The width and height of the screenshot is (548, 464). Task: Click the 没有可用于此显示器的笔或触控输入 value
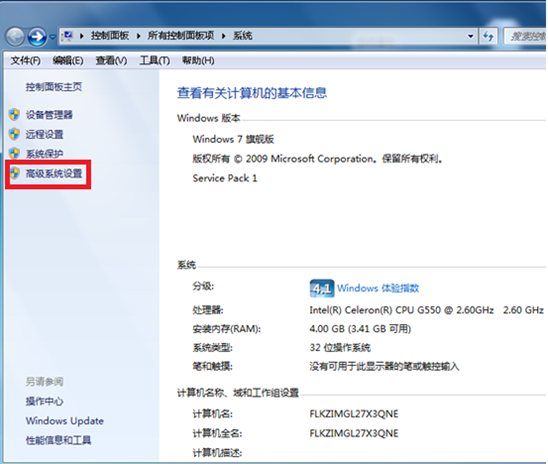(x=384, y=367)
